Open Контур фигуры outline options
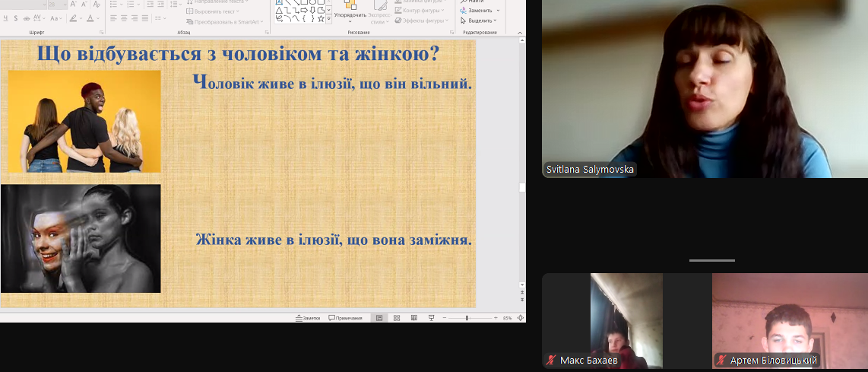Viewport: 868px width, 372px height. pos(419,11)
